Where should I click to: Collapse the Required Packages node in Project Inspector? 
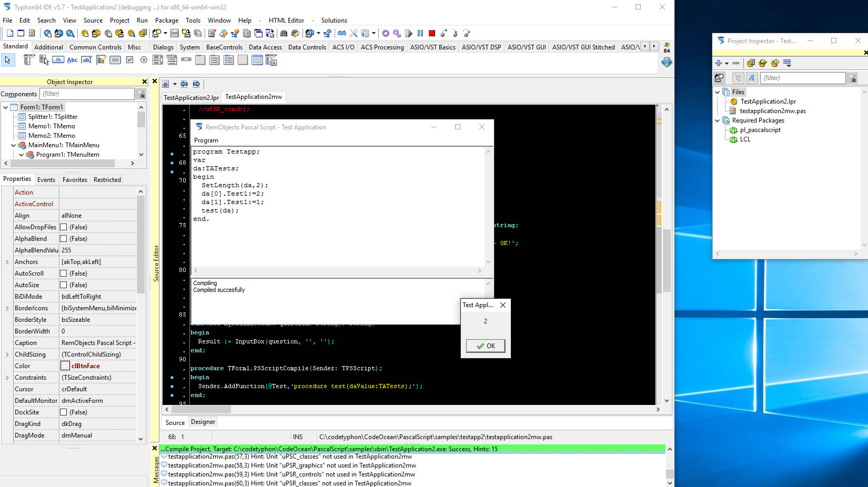[717, 120]
